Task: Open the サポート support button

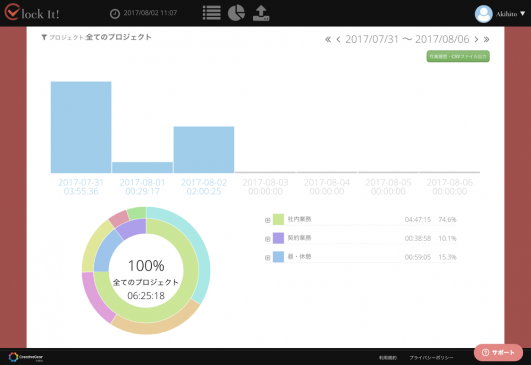Action: [x=498, y=352]
